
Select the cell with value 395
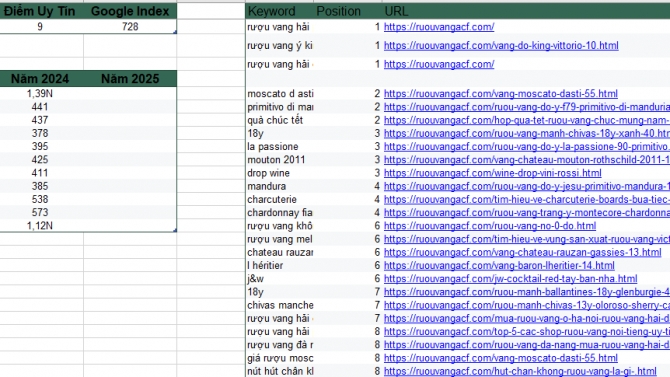pyautogui.click(x=40, y=147)
